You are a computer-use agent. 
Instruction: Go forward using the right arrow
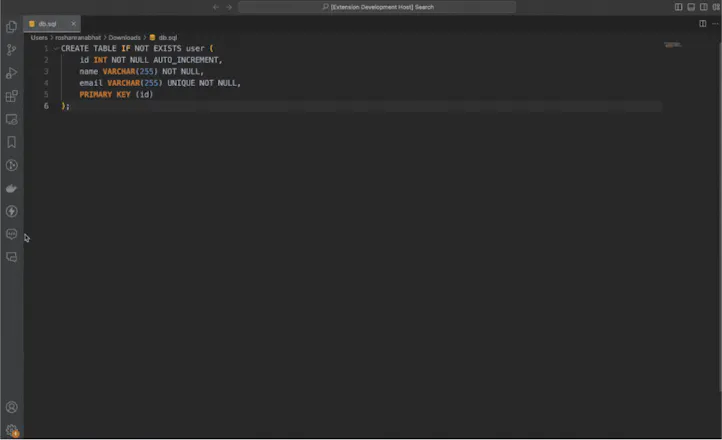[229, 7]
